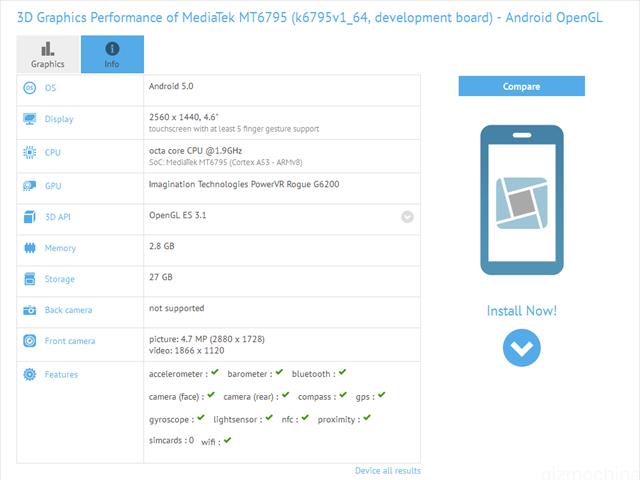Click the proximity check mark
This screenshot has width=640, height=480.
[x=367, y=418]
